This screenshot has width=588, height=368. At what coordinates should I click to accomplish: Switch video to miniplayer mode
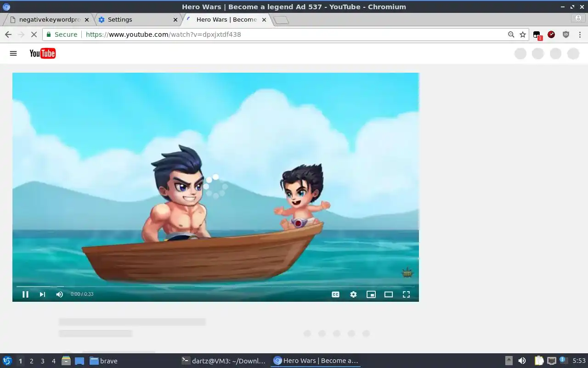coord(371,294)
